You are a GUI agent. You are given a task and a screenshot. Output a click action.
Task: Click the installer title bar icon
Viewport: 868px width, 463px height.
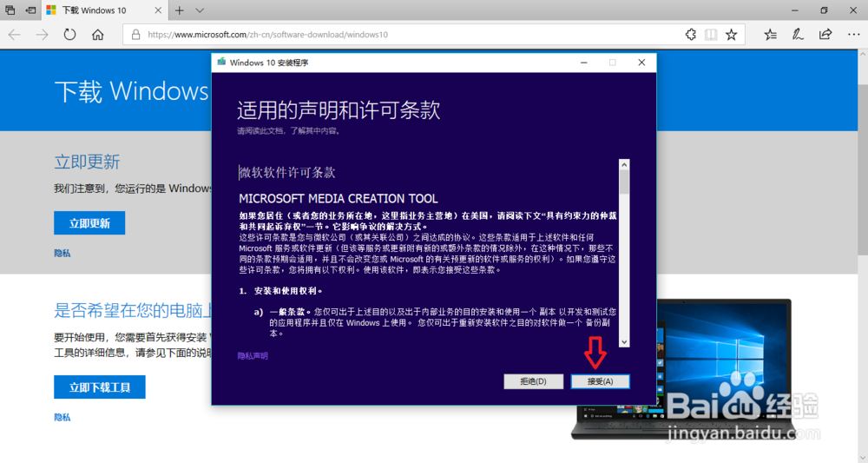point(221,62)
